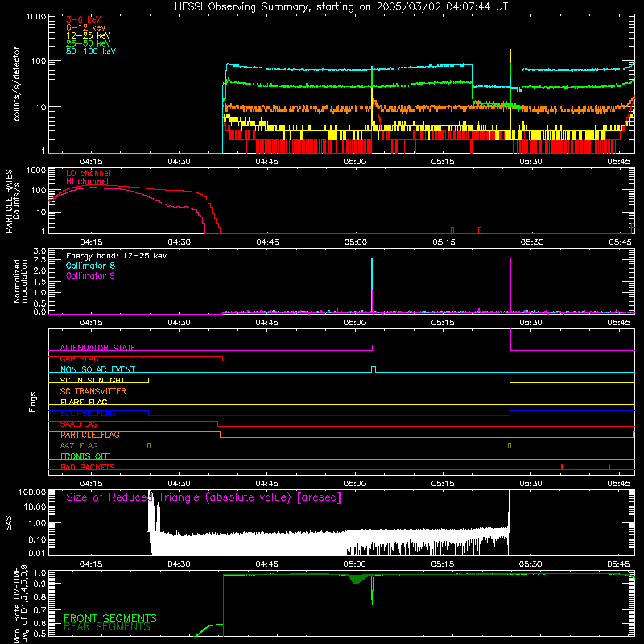Click the AAZ_FLAG label
The width and height of the screenshot is (644, 644).
pos(79,445)
